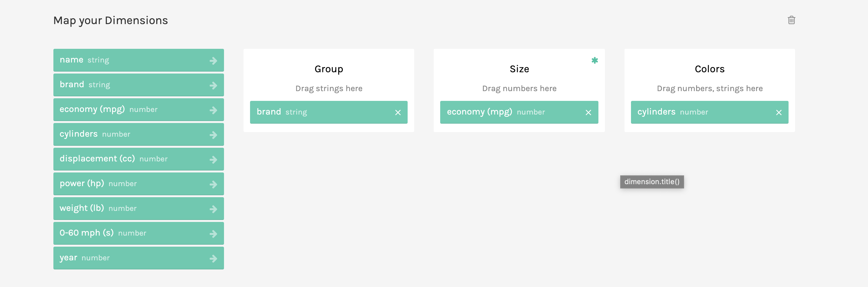Click arrow icon on economy (mpg) dimension

pos(213,110)
